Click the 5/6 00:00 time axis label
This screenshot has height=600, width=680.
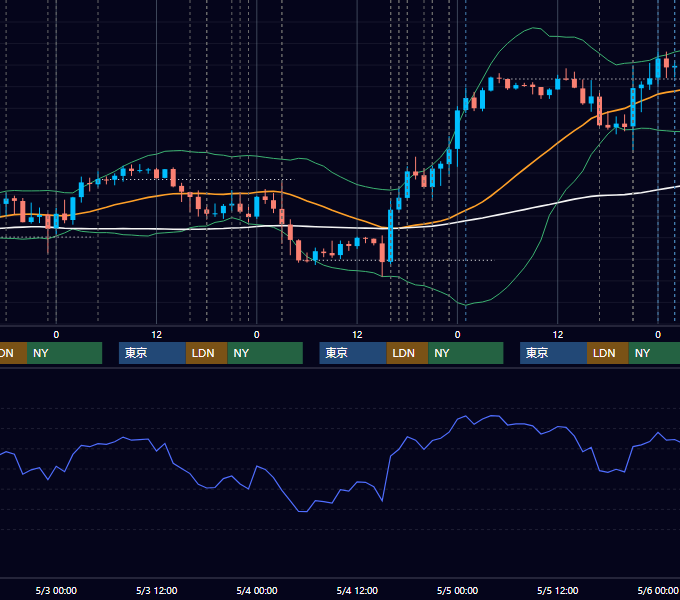click(x=658, y=590)
